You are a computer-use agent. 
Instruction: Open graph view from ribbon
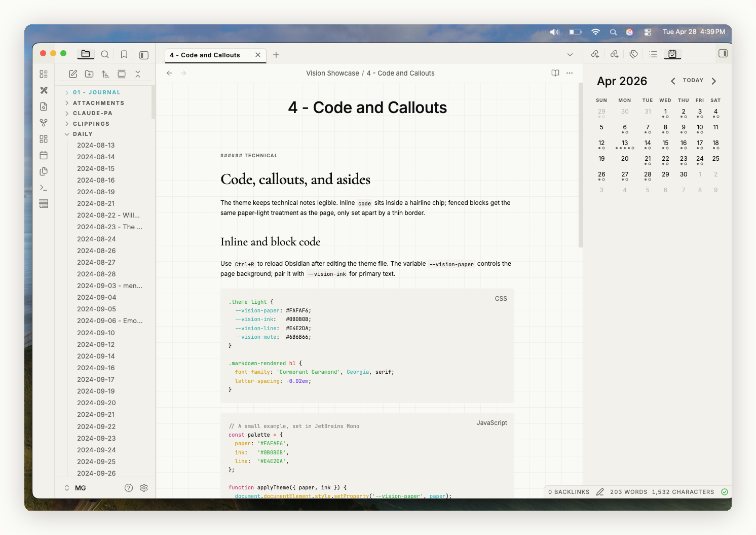[x=44, y=123]
